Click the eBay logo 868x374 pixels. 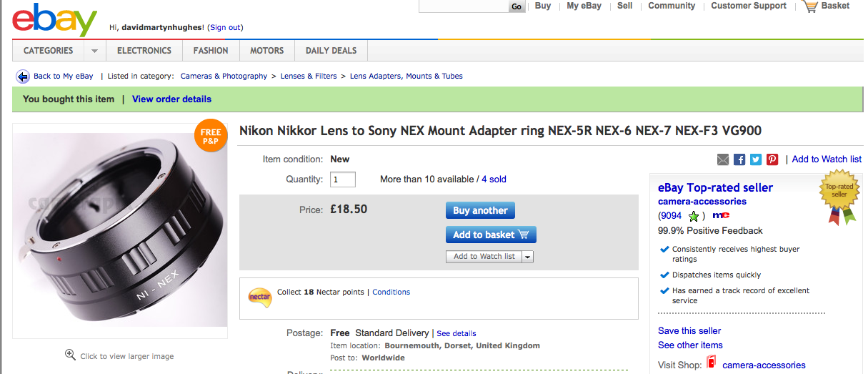click(54, 20)
